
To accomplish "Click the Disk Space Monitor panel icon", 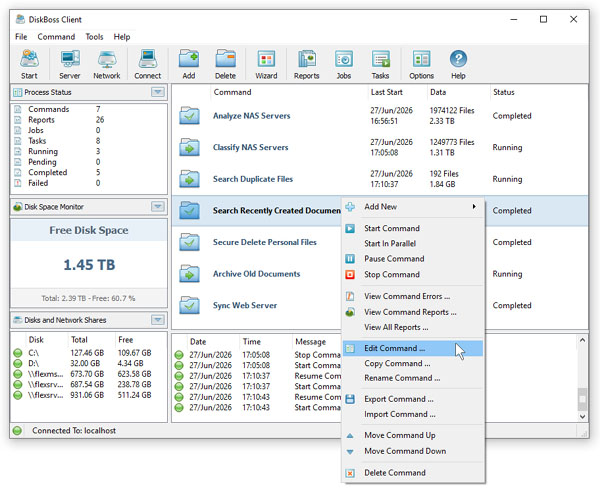I will [17, 207].
